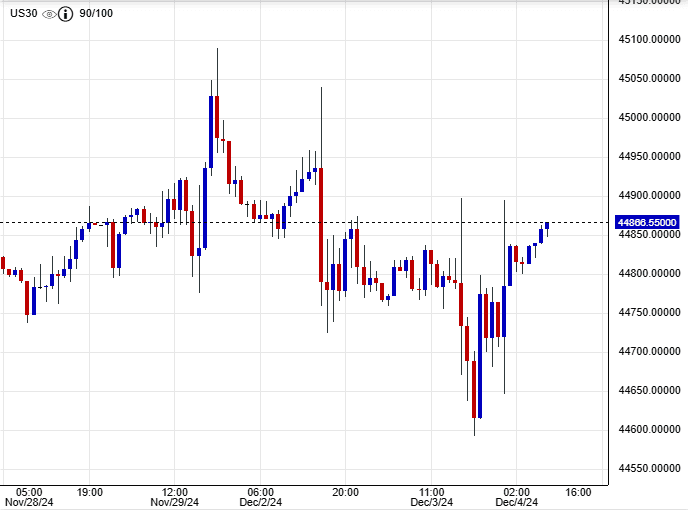Click the 44550.00000 price axis label

coord(647,469)
